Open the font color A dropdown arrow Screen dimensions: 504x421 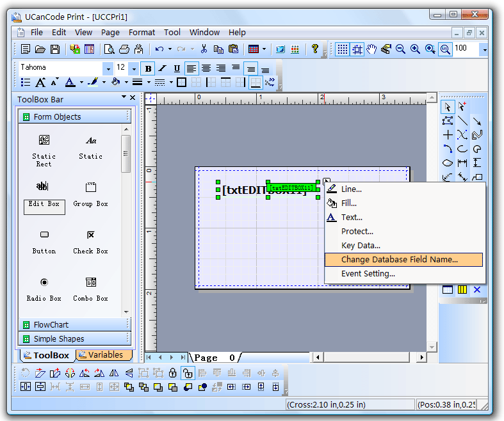tap(81, 83)
